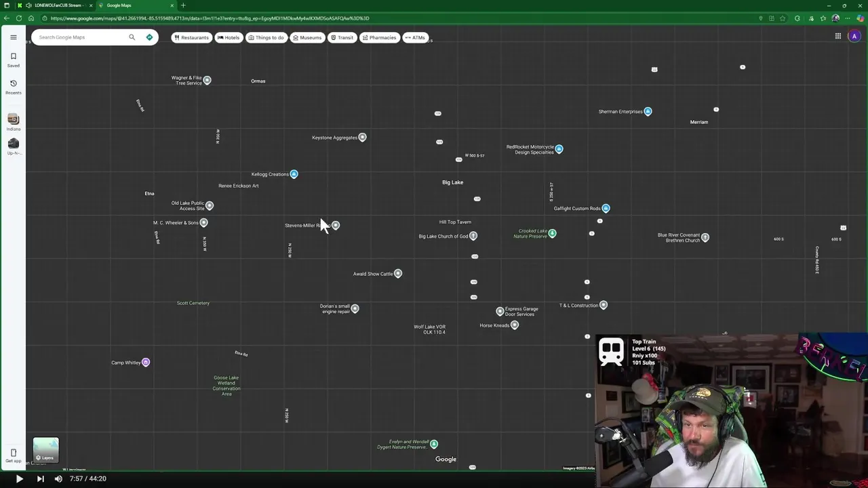This screenshot has width=868, height=488.
Task: Select the M. C. Wheeler & Sons pin
Action: (x=203, y=222)
